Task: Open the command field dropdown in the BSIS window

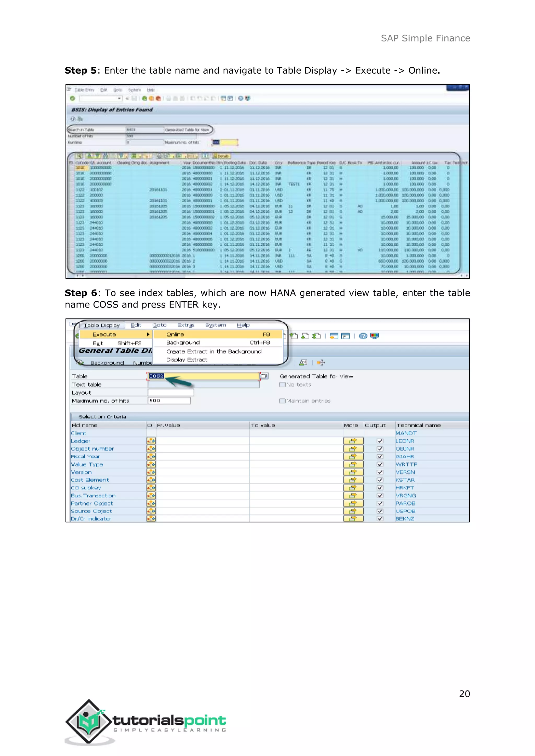Action: tap(119, 98)
